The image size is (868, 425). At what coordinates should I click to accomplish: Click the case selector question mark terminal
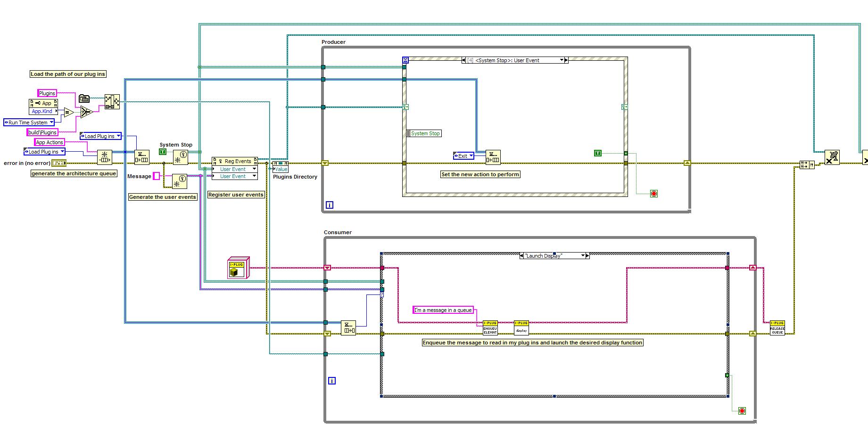coord(382,294)
